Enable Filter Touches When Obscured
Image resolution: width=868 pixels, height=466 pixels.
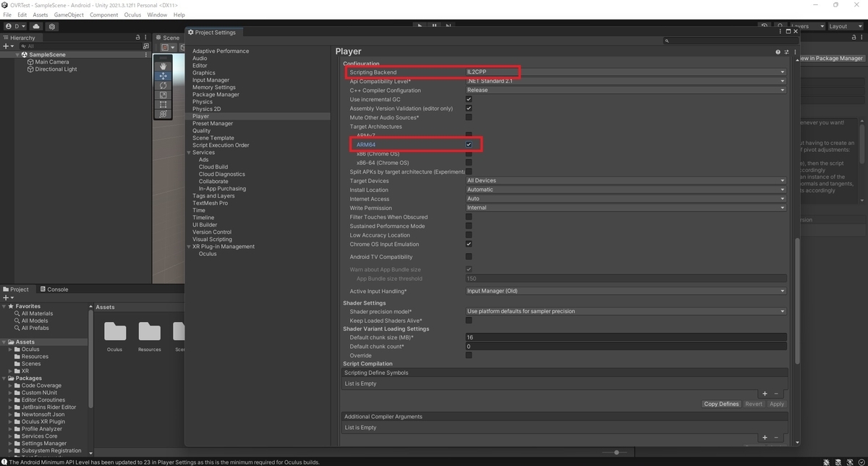tap(469, 217)
